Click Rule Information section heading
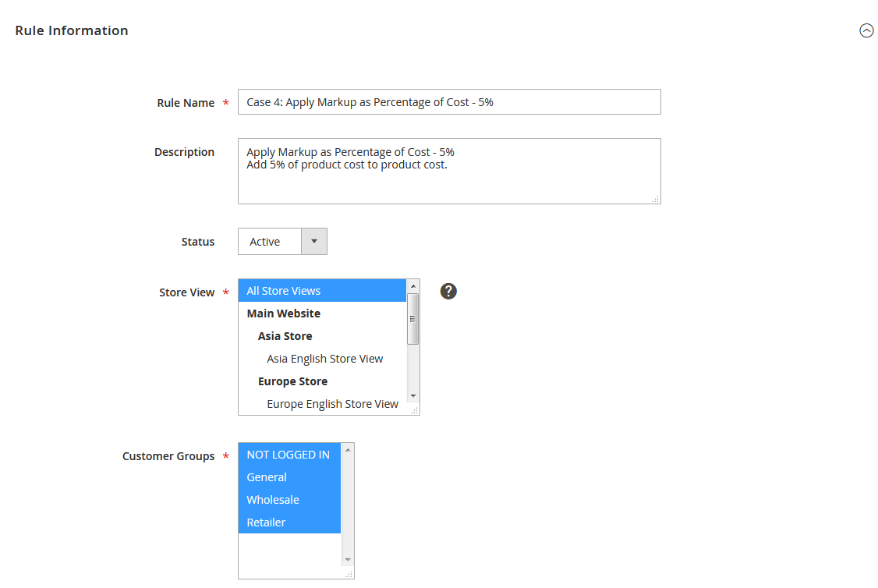 72,30
